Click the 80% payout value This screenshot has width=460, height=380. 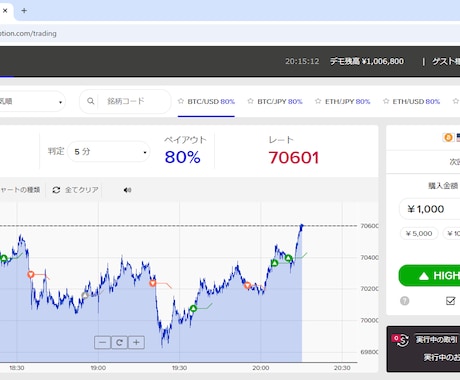point(182,157)
